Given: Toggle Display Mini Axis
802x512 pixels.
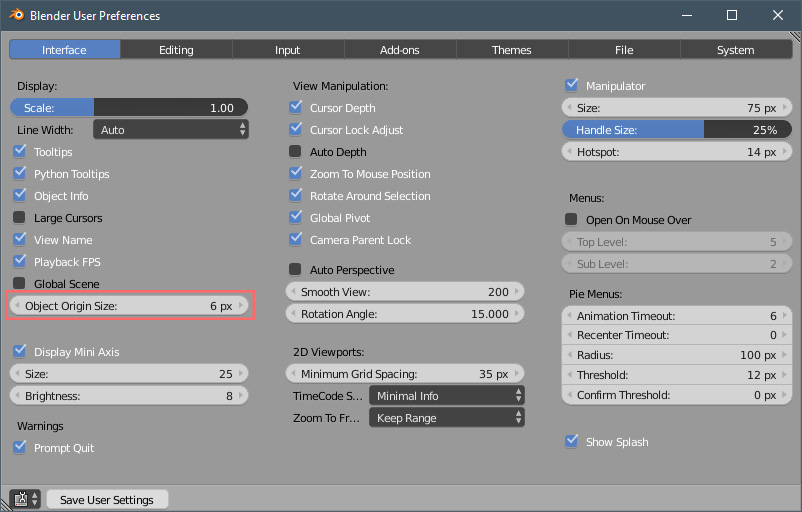Looking at the screenshot, I should click(19, 351).
